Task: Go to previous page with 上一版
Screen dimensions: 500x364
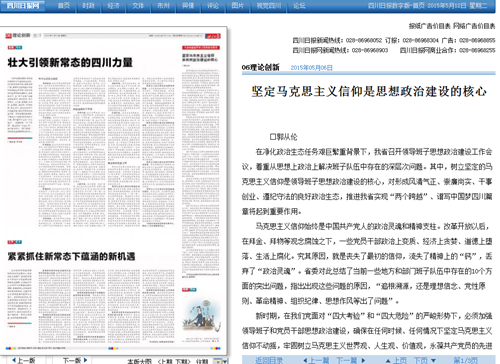Action: 26,360
